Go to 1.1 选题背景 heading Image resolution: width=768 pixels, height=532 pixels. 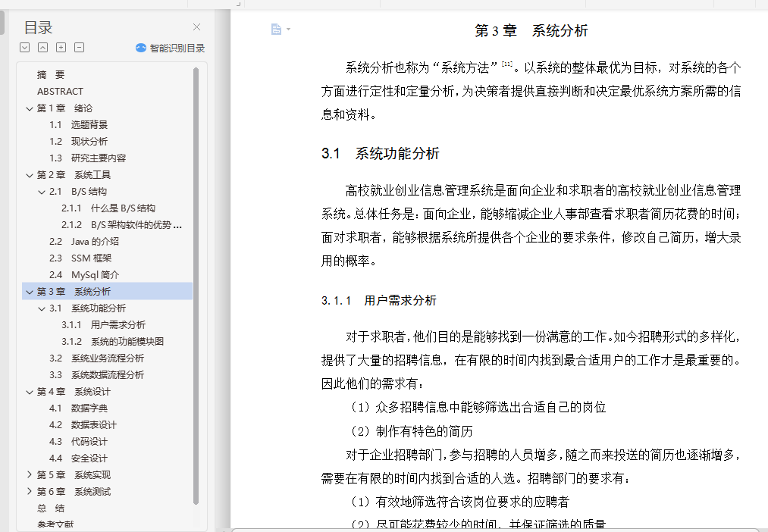[78, 125]
